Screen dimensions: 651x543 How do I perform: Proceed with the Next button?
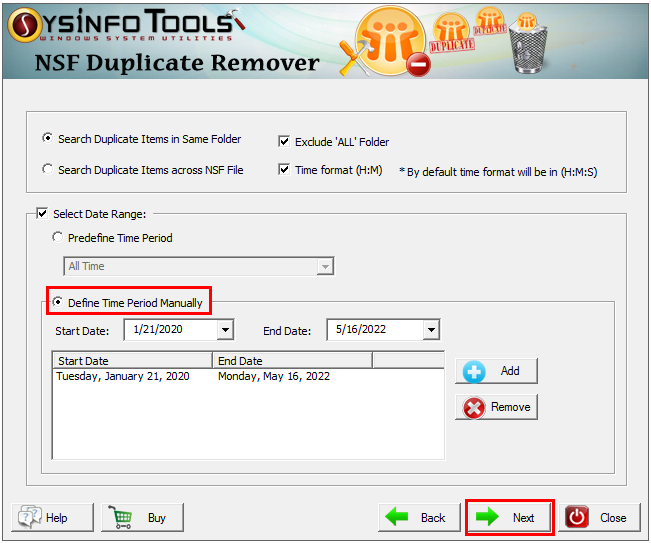coord(510,517)
